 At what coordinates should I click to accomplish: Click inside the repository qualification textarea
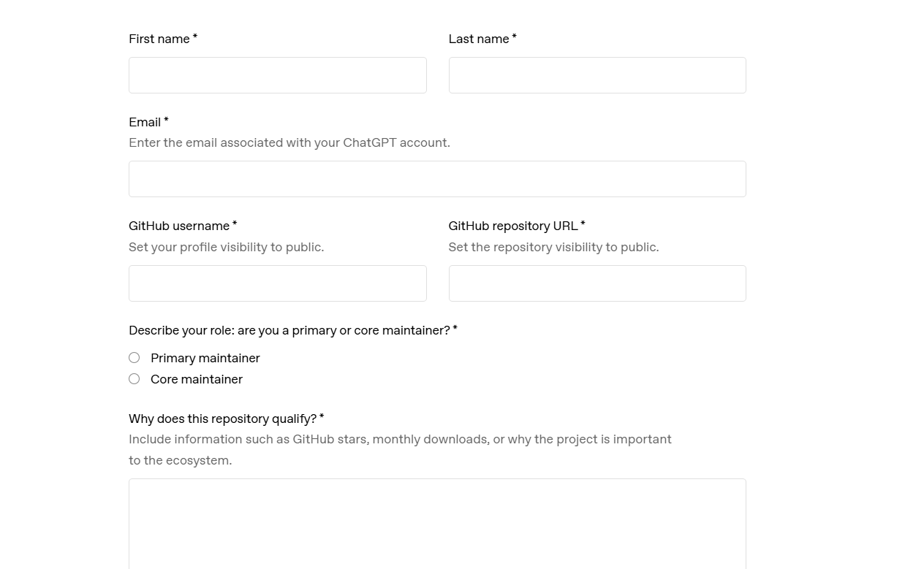pyautogui.click(x=437, y=524)
